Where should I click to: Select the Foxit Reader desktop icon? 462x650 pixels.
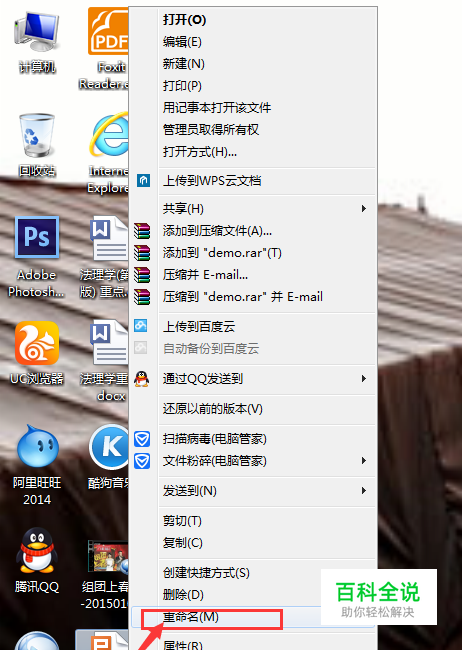108,31
